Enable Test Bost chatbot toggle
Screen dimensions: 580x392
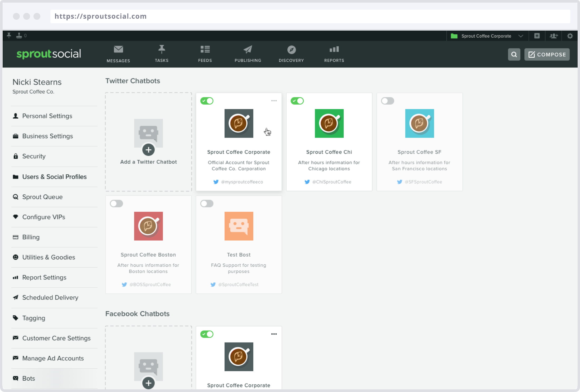click(x=207, y=204)
